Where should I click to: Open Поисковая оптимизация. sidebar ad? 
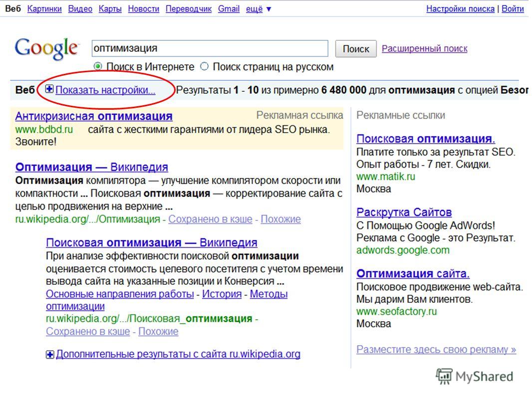pos(426,139)
